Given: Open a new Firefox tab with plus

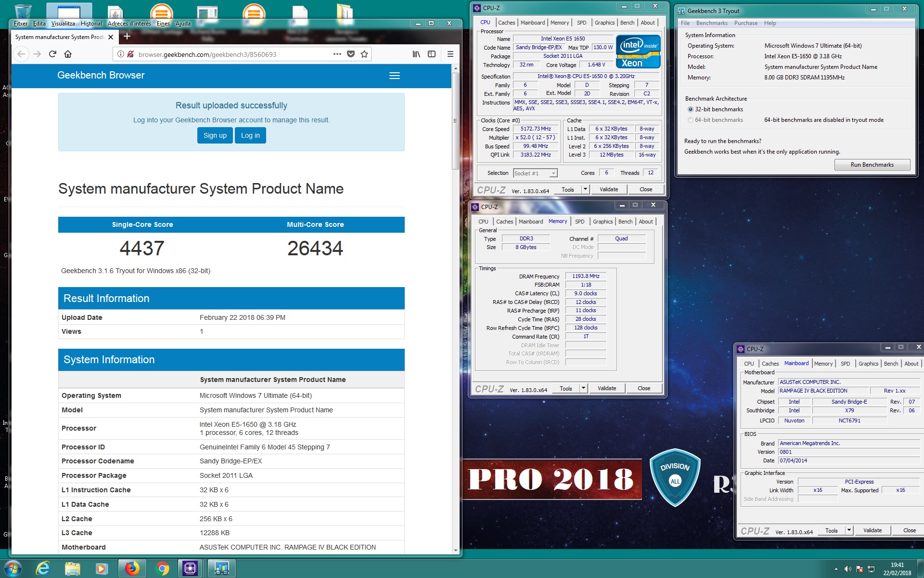Looking at the screenshot, I should click(127, 36).
